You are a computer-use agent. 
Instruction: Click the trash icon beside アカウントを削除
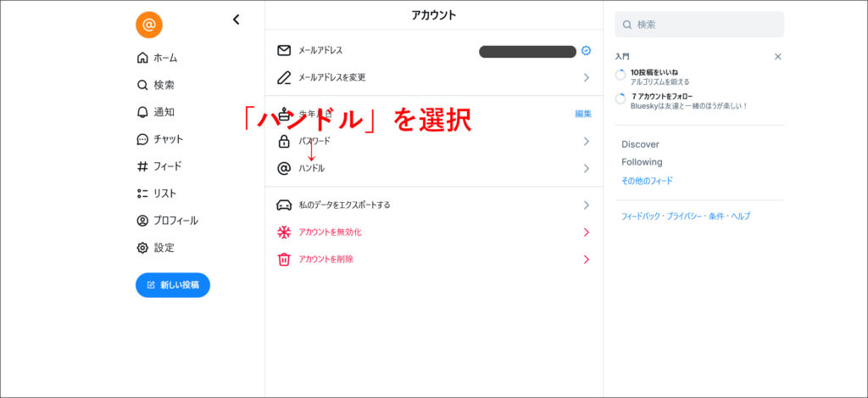[284, 260]
